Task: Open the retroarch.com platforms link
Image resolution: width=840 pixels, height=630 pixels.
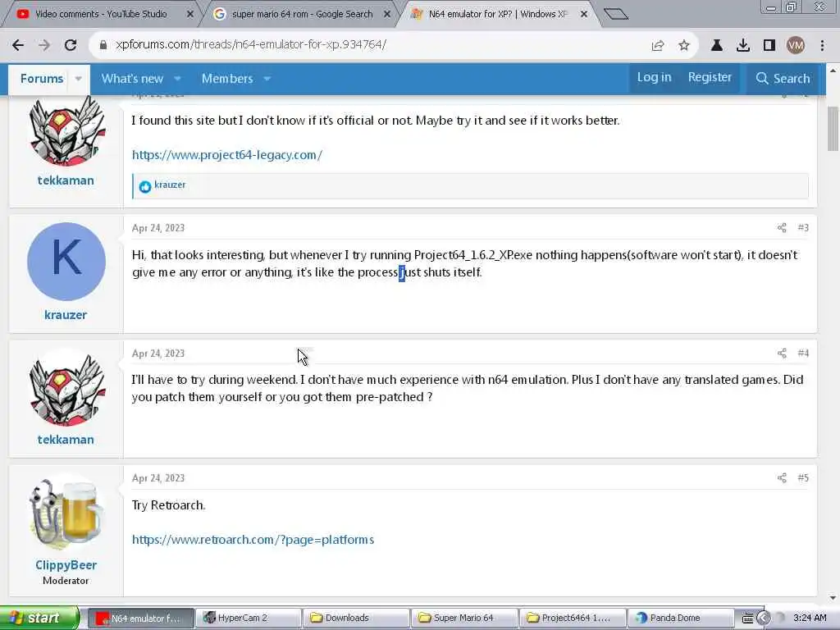Action: [x=253, y=540]
